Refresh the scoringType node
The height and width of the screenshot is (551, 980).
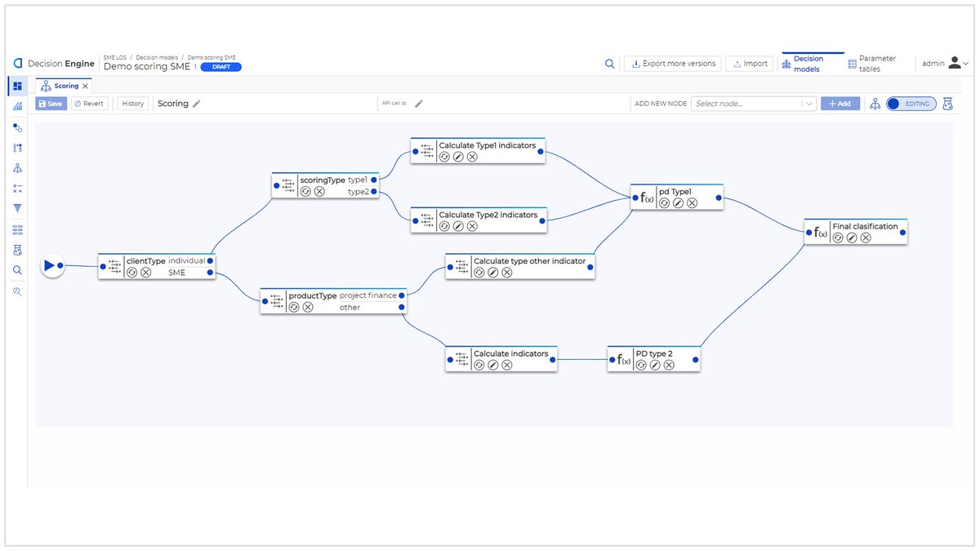[305, 191]
